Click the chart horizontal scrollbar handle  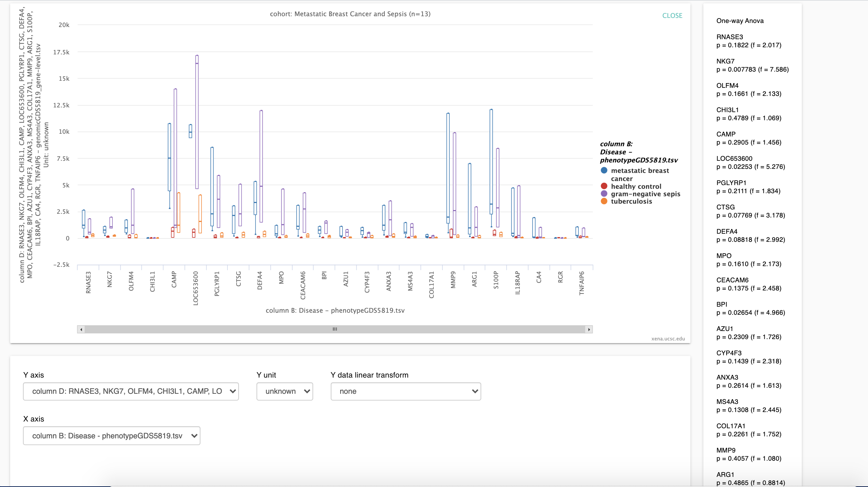point(335,329)
